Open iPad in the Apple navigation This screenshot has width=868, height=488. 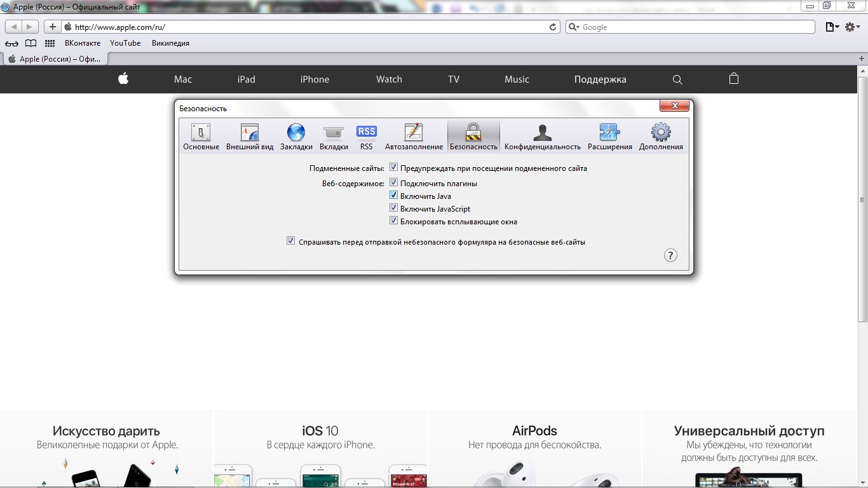247,79
